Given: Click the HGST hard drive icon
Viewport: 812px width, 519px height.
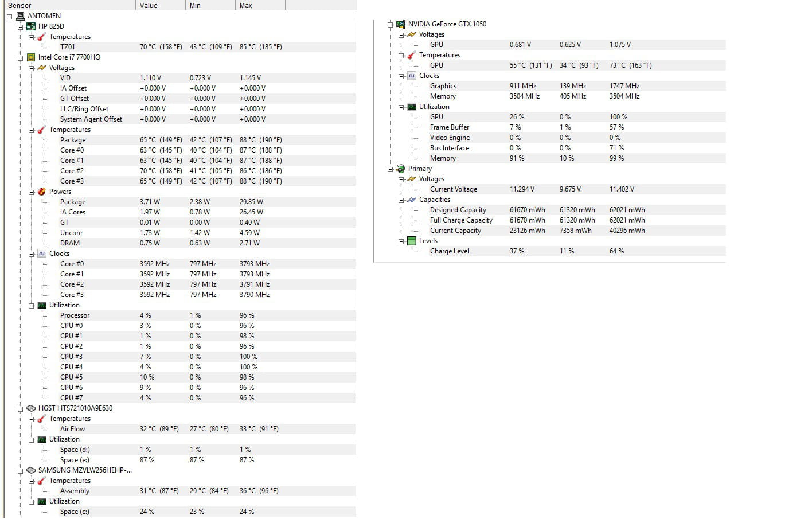Looking at the screenshot, I should click(31, 408).
